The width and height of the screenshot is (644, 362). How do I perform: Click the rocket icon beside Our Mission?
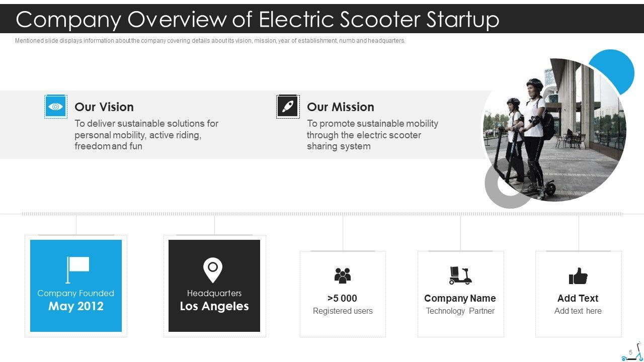(288, 107)
